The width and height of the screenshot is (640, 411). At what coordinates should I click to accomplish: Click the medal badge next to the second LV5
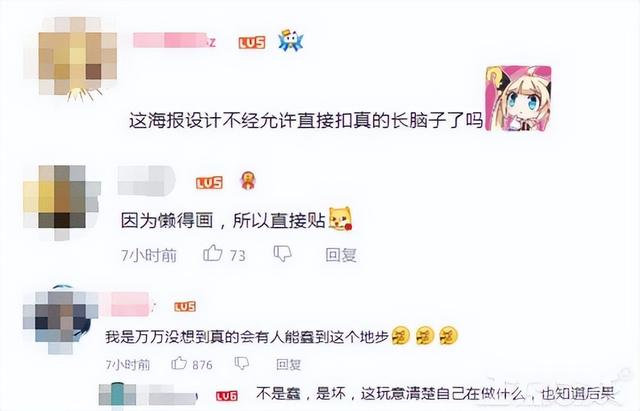coord(248,181)
